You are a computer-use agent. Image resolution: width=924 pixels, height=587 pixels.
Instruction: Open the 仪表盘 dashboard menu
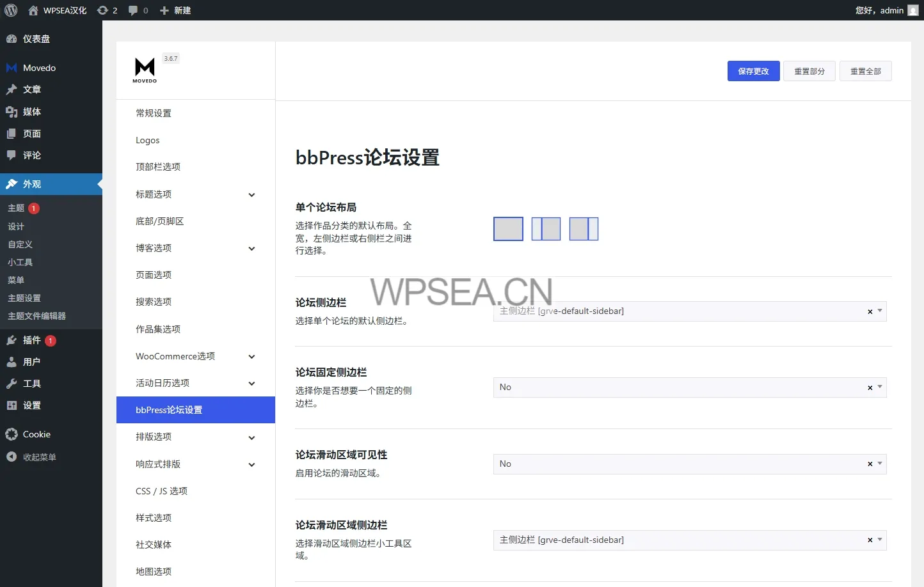tap(36, 39)
